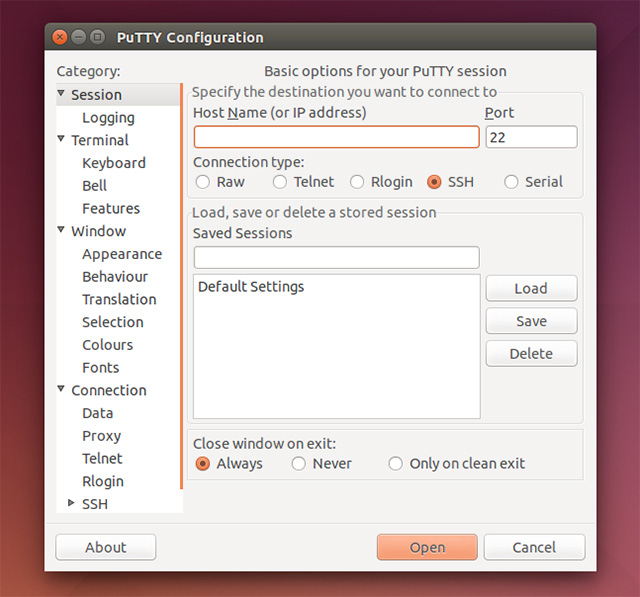This screenshot has height=597, width=640.
Task: Click the Cancel button
Action: (534, 547)
